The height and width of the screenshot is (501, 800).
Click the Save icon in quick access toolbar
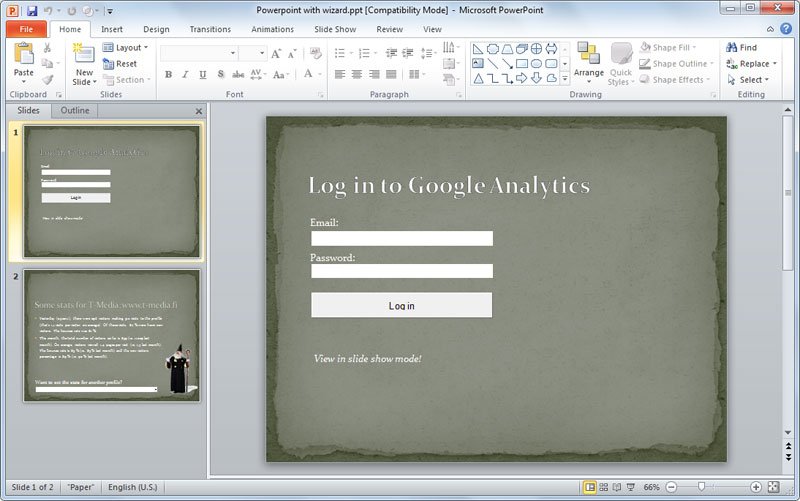pos(32,10)
